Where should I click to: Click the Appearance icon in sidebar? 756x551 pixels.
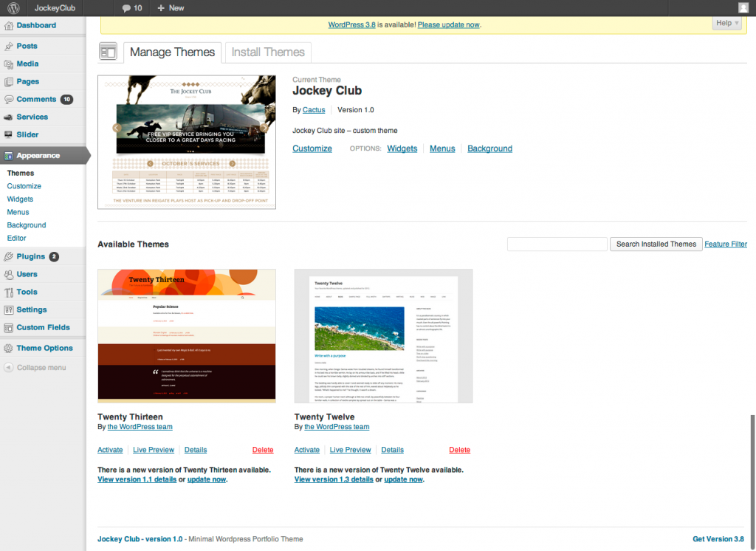click(9, 155)
